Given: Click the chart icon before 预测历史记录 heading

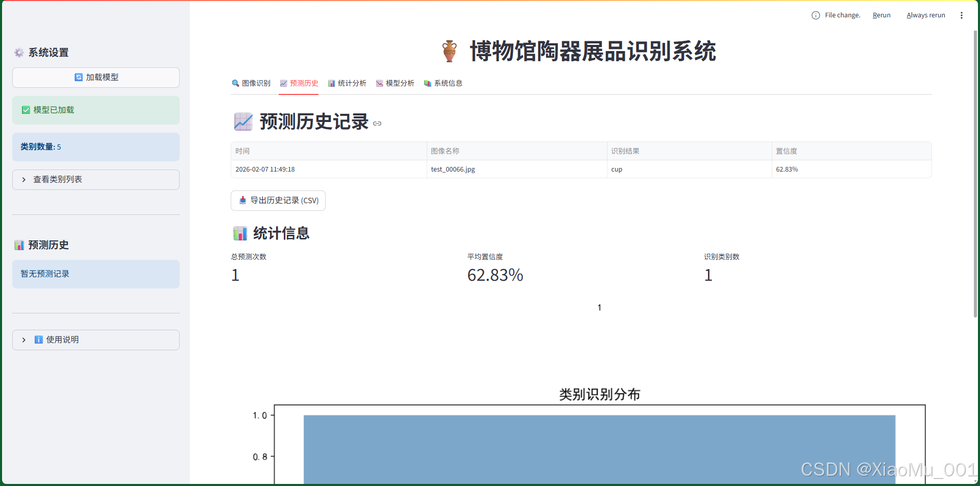Looking at the screenshot, I should pyautogui.click(x=243, y=121).
